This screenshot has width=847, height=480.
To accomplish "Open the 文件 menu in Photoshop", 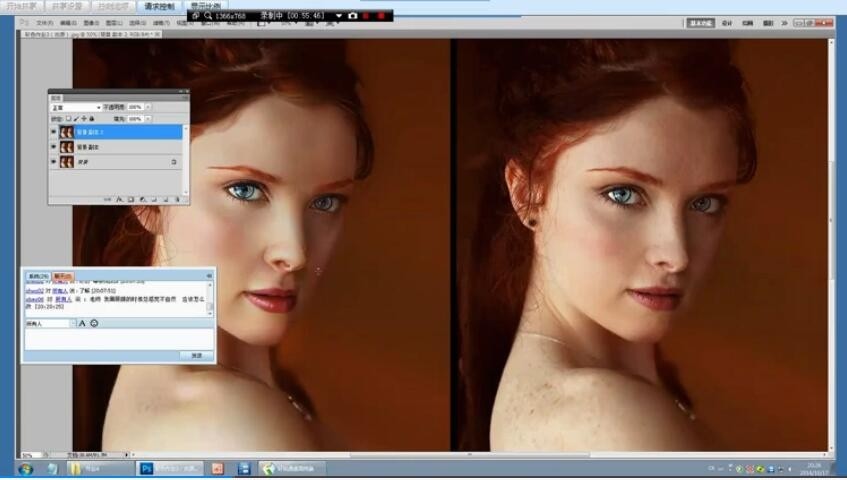I will (x=44, y=23).
